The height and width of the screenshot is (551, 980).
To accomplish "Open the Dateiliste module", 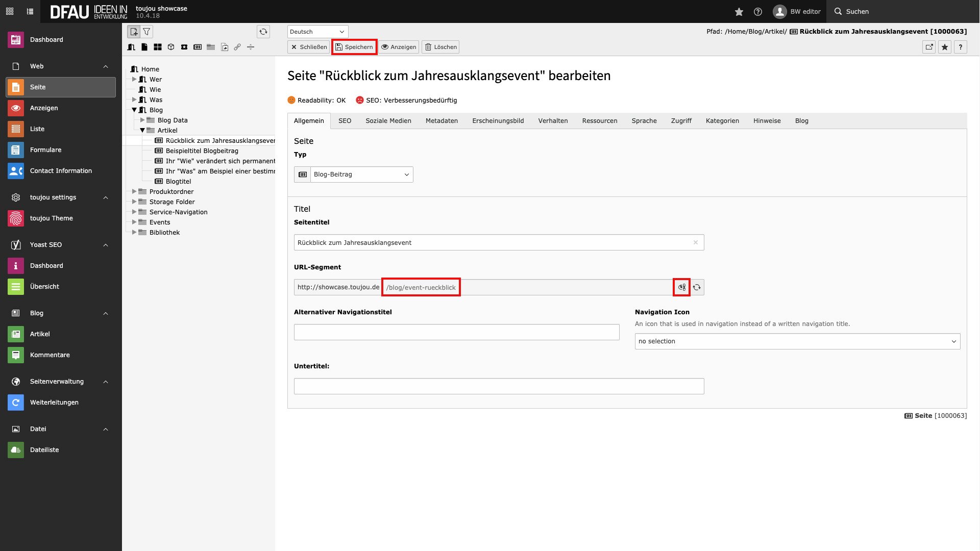I will coord(61,450).
